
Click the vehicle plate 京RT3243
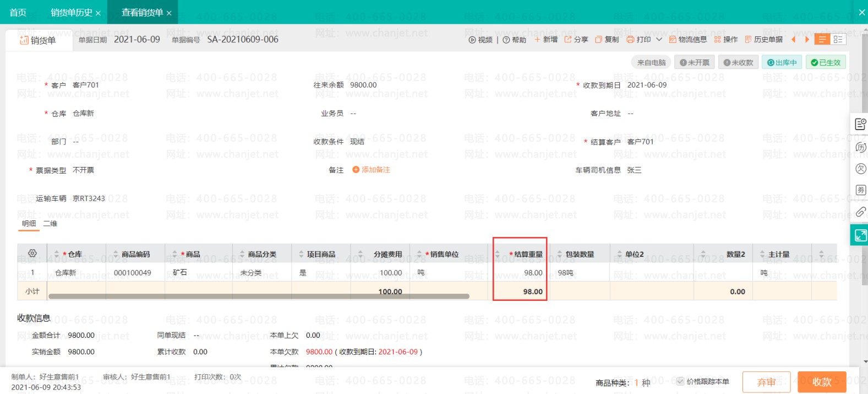click(89, 198)
